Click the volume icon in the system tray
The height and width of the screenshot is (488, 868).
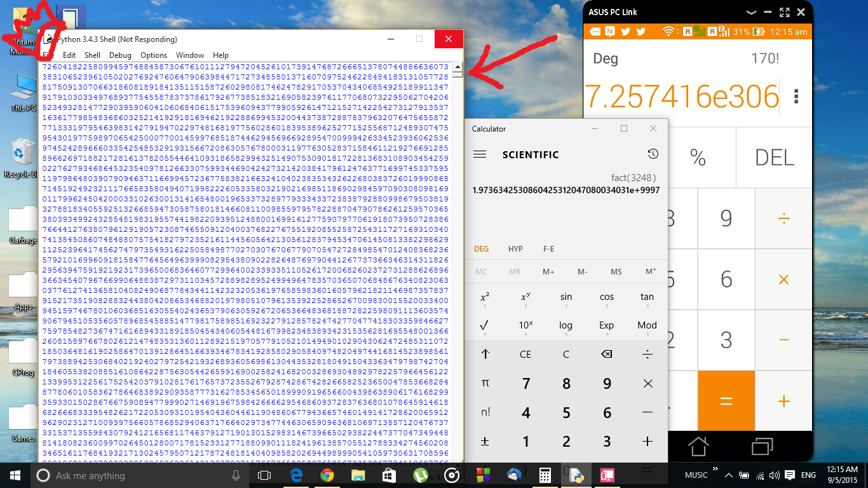click(x=775, y=475)
